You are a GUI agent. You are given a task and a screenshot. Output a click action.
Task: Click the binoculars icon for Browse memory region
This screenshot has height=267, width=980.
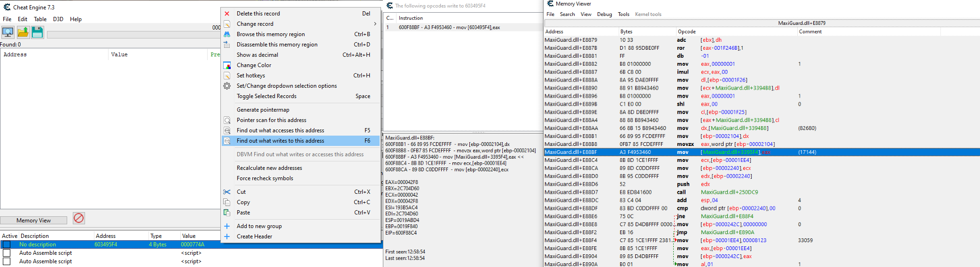(x=227, y=34)
